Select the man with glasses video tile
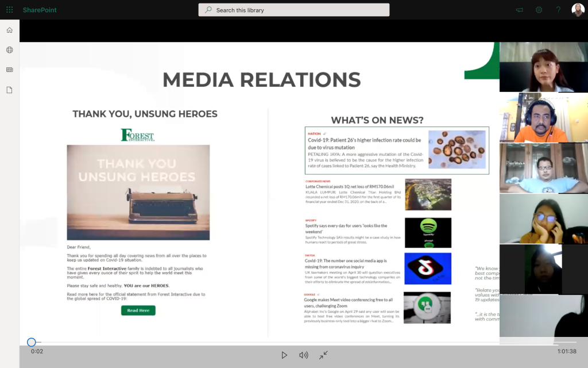 (544, 168)
